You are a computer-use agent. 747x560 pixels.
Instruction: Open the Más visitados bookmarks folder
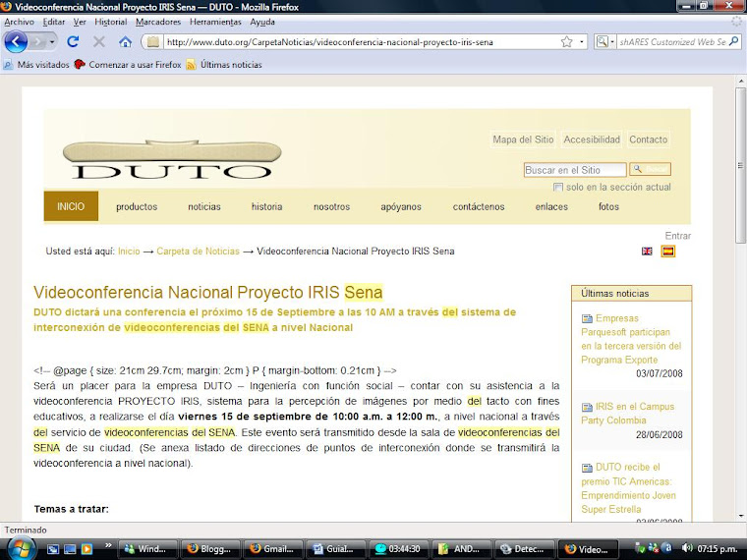[x=36, y=65]
